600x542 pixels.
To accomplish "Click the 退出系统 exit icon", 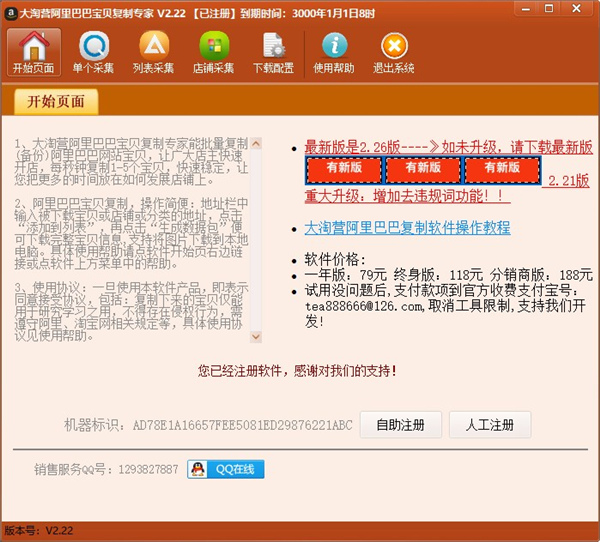I will point(394,52).
